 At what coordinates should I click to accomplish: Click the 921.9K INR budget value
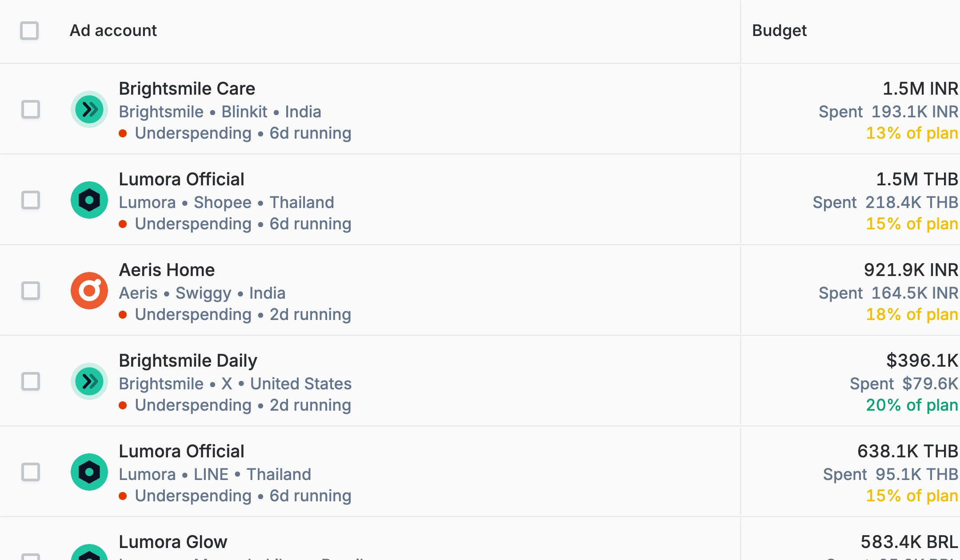[911, 270]
